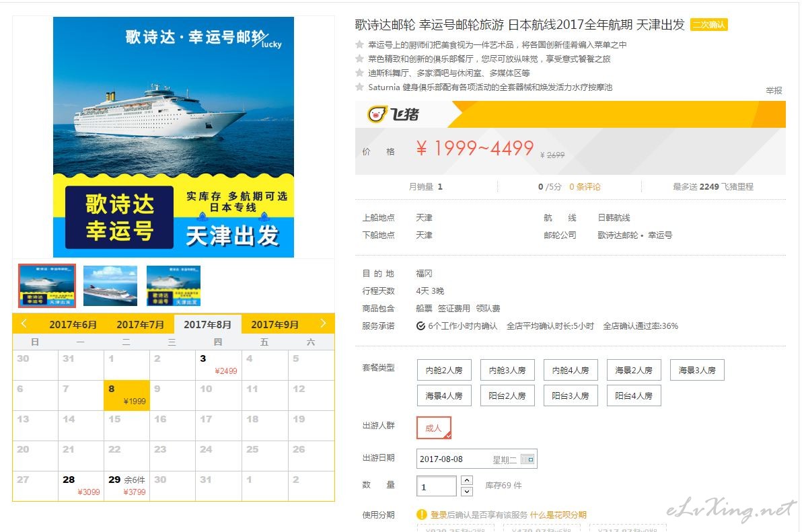Click the 4天 3晚 trip duration
Screen dimensions: 804x532
[x=430, y=291]
